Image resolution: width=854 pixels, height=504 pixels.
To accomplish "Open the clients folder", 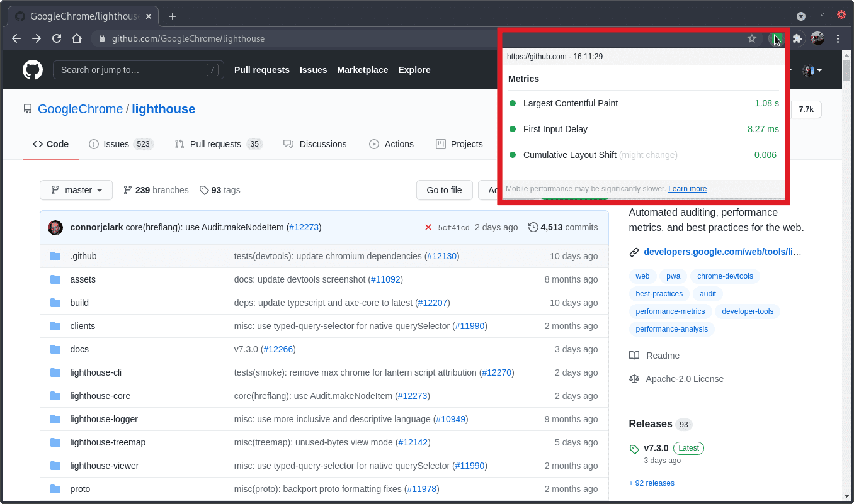I will click(83, 326).
